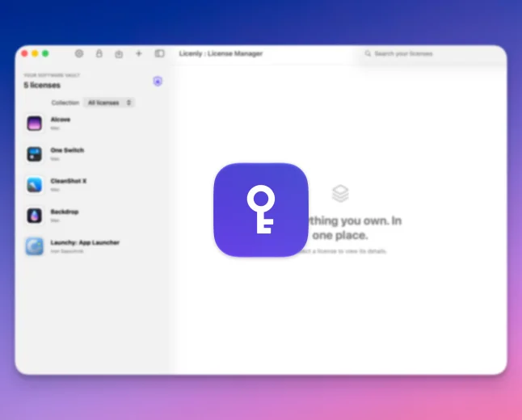Select the Launchy: App Launcher license row
The image size is (522, 420).
point(91,246)
